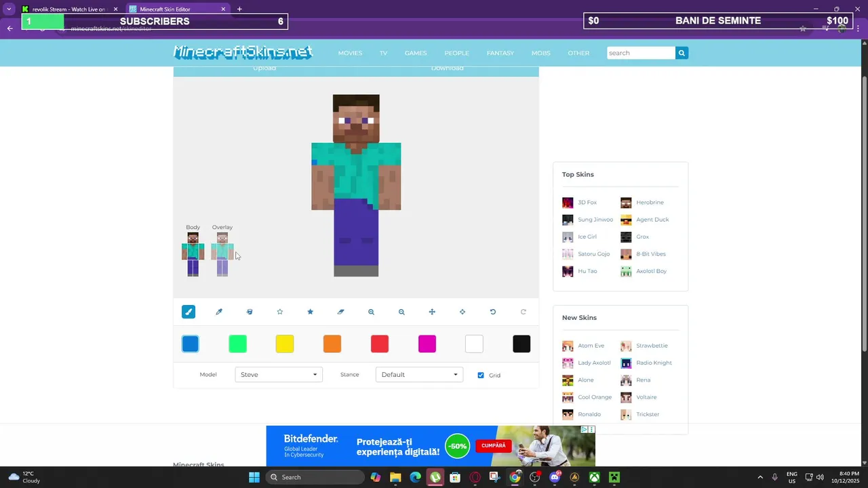Pick the yellow color swatch

click(285, 344)
